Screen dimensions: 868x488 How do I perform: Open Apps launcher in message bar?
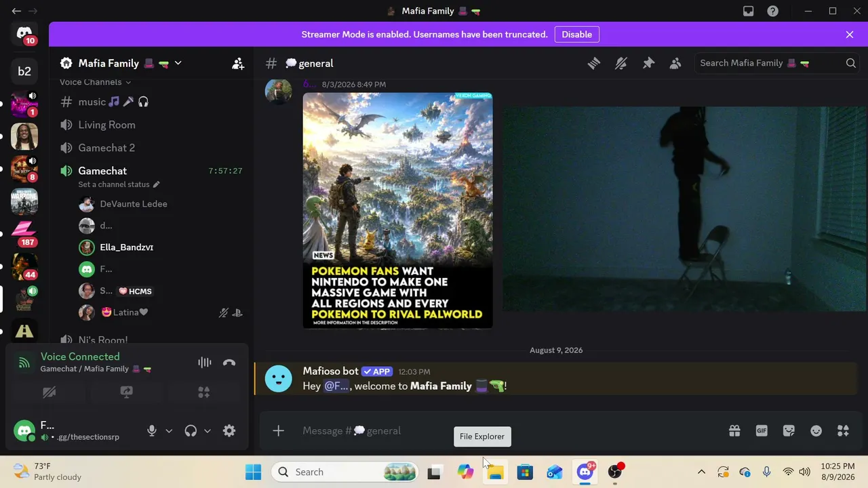(843, 431)
